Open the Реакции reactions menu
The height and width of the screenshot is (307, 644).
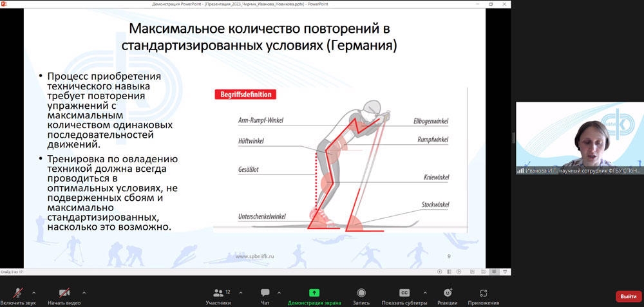click(448, 296)
